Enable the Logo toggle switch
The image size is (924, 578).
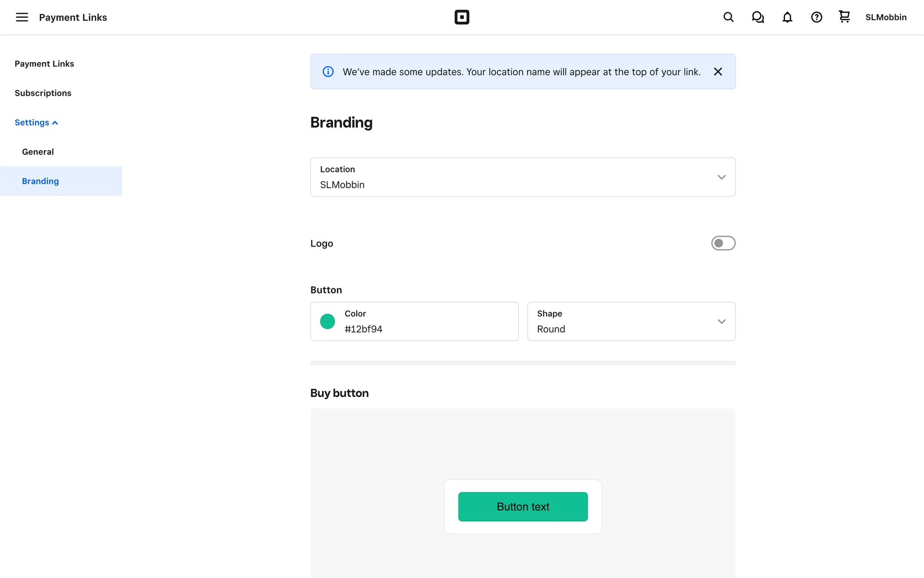(x=723, y=243)
